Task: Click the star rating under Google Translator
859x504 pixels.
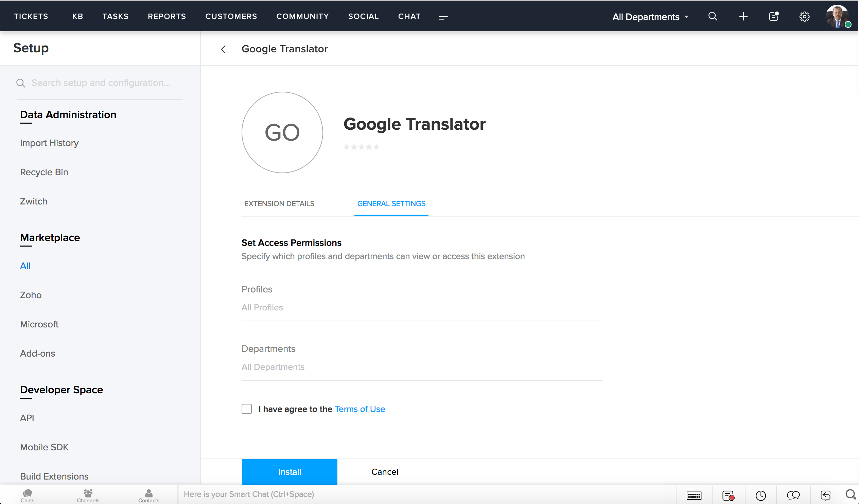Action: (361, 147)
